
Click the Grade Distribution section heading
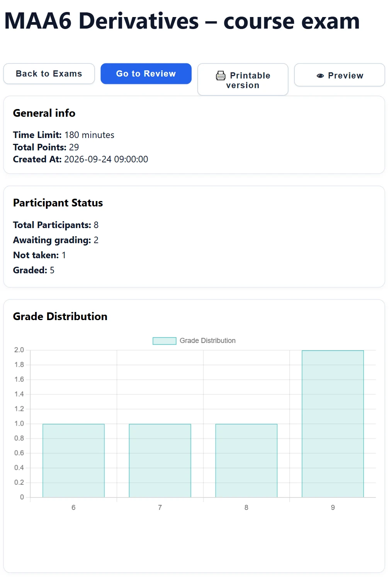(x=60, y=316)
